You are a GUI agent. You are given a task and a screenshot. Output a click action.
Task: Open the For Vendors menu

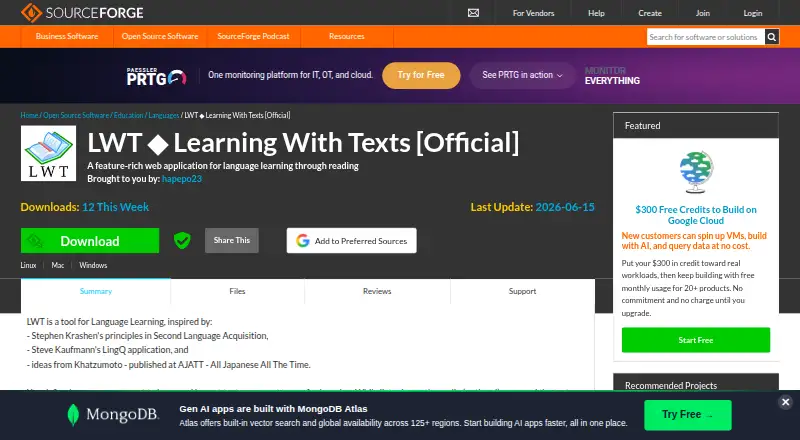(x=533, y=13)
